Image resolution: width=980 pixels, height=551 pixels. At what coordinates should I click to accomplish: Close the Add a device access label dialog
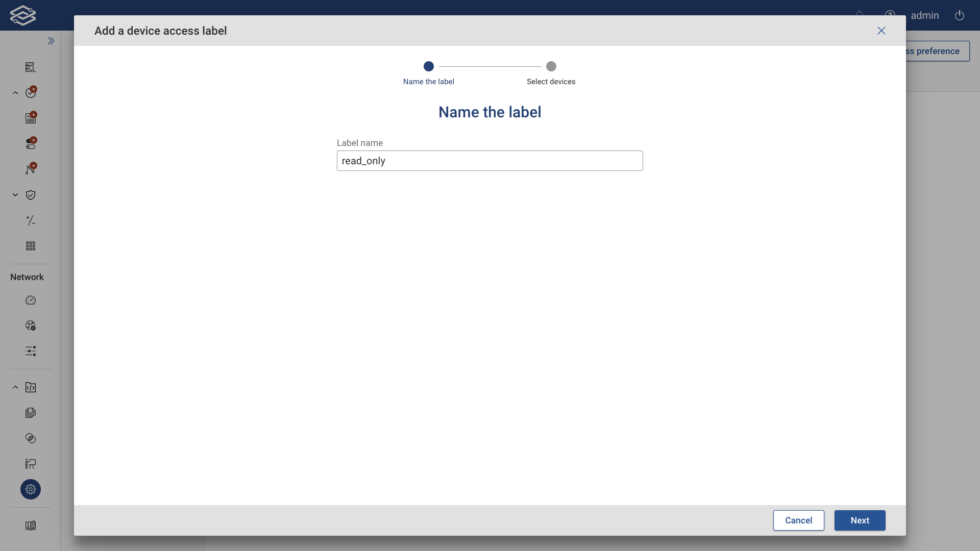click(881, 31)
